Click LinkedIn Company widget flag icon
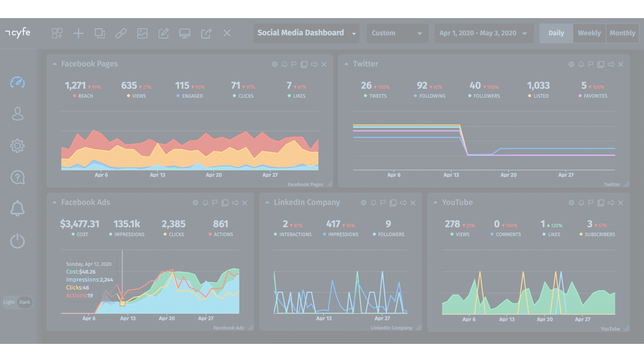The height and width of the screenshot is (362, 644). (x=383, y=203)
